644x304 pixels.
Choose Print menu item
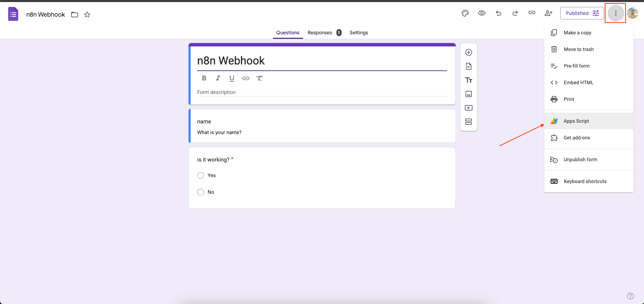point(589,99)
